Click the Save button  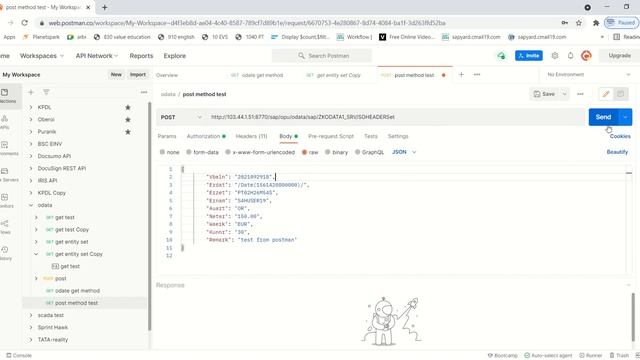coord(544,94)
